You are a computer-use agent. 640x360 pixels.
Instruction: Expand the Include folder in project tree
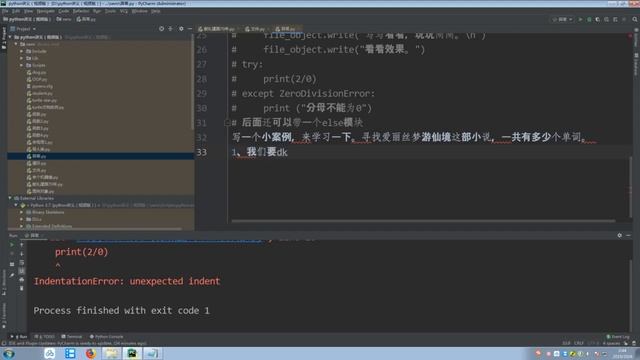click(x=22, y=51)
